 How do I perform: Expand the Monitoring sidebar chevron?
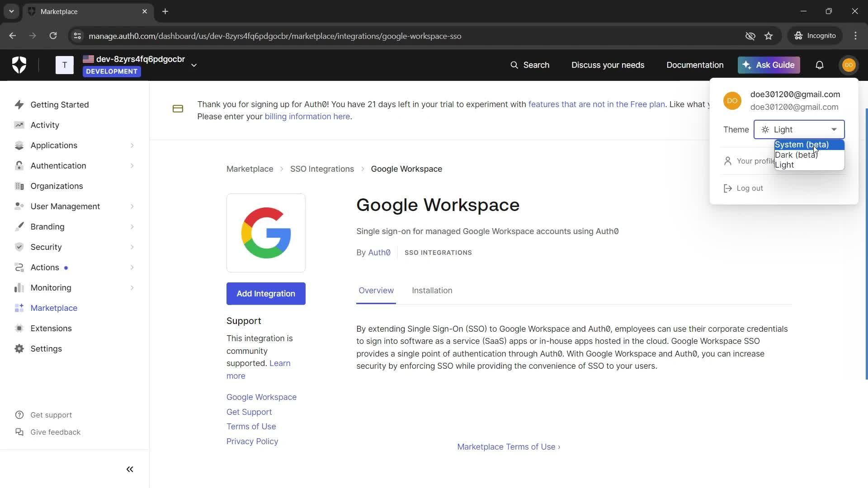pos(132,287)
